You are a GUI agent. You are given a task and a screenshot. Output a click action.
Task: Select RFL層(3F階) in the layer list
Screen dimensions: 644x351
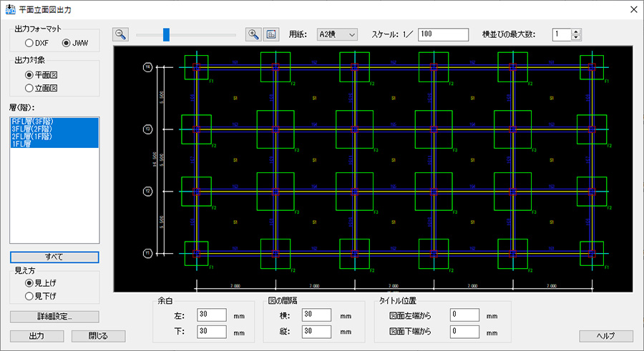pos(54,122)
